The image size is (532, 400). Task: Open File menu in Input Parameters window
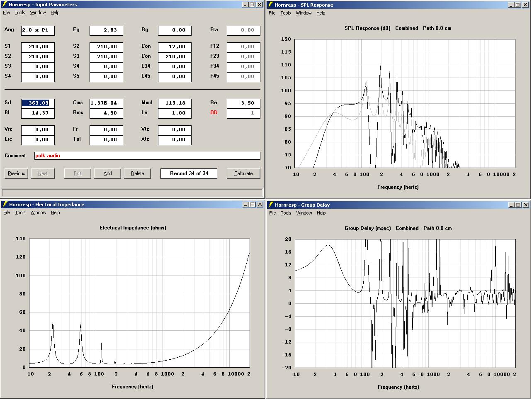tap(6, 12)
